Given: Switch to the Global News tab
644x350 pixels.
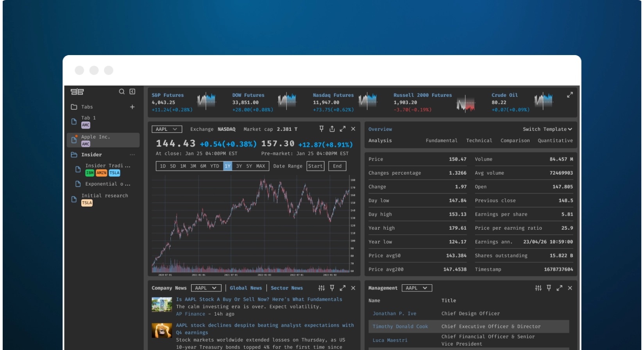Looking at the screenshot, I should coord(246,288).
